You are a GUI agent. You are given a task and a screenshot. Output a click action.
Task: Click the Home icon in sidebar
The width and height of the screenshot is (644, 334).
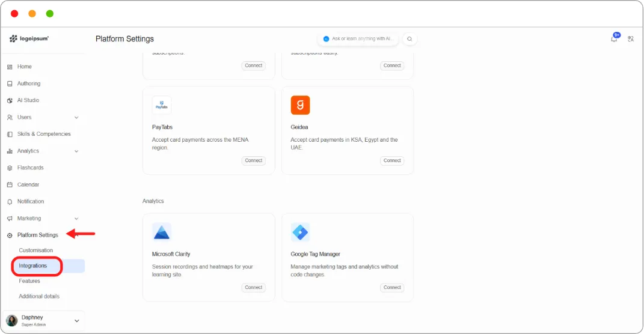click(x=10, y=67)
